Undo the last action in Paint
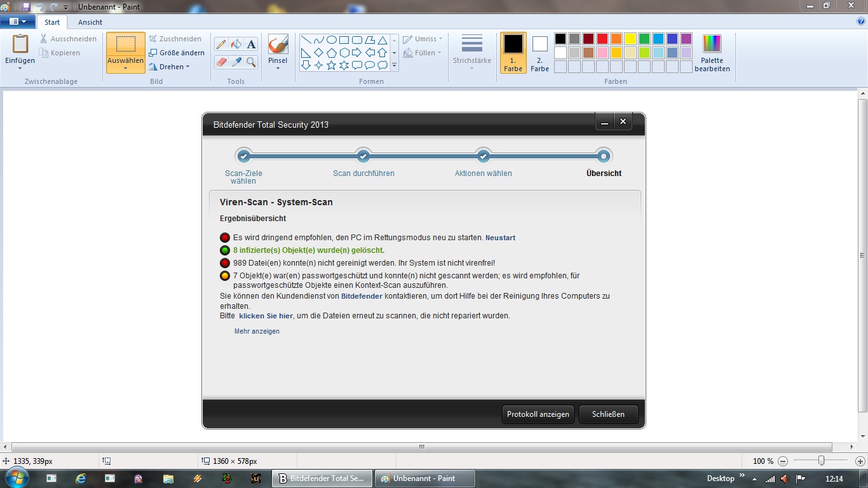Viewport: 868px width, 488px height. pos(40,7)
